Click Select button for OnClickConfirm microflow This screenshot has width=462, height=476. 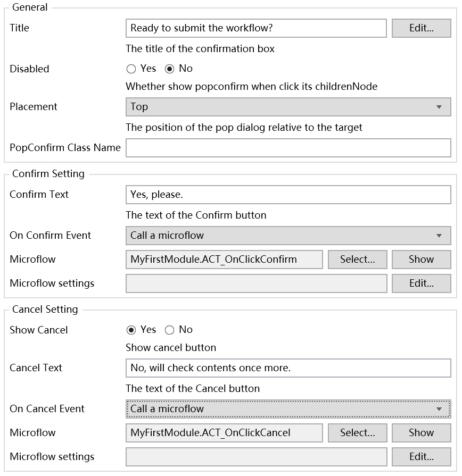357,260
